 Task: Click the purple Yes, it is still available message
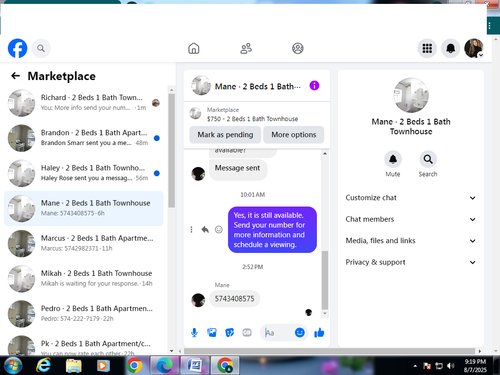click(272, 230)
